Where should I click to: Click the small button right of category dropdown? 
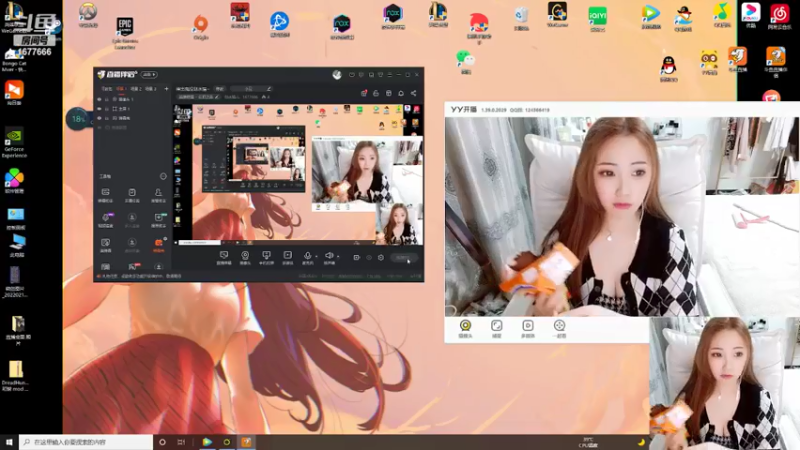click(219, 89)
